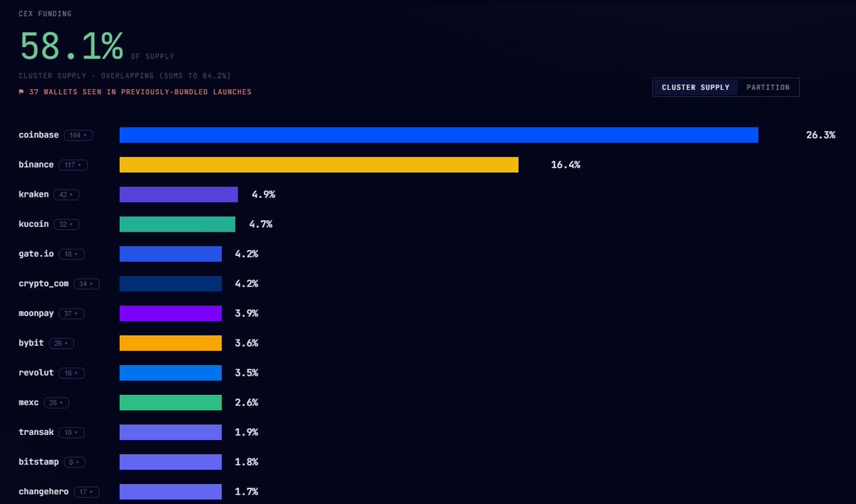Expand the revolut 16 wallets badge

[x=71, y=373]
